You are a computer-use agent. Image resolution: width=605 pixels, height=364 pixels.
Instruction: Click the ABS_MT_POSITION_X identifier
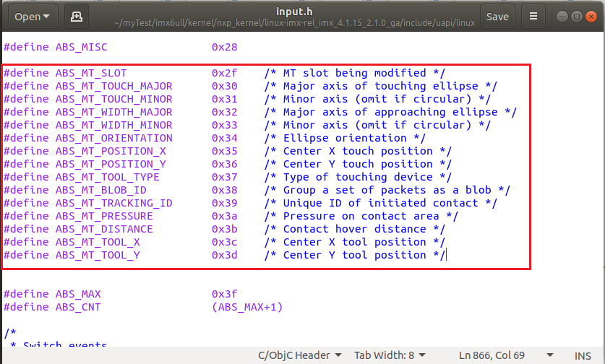coord(111,151)
